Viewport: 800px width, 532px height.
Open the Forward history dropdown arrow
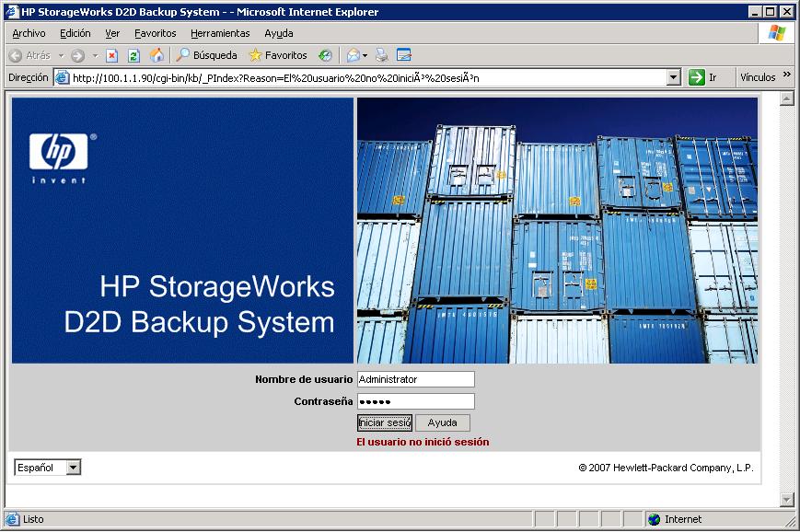(95, 55)
